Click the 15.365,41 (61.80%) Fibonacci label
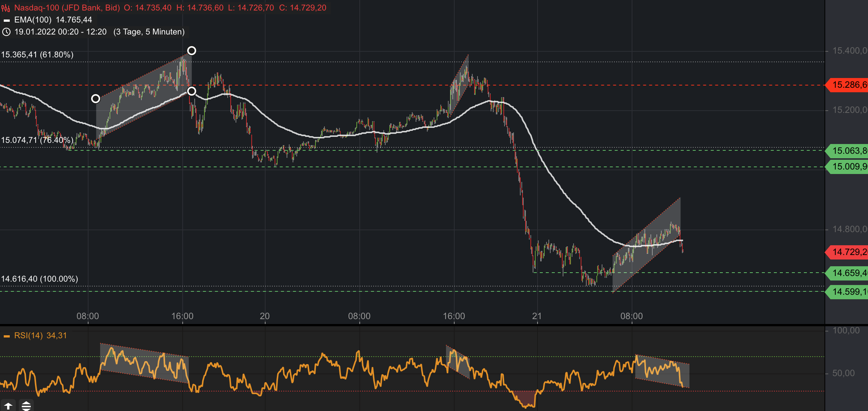Viewport: 868px width, 411px height. pyautogui.click(x=38, y=55)
